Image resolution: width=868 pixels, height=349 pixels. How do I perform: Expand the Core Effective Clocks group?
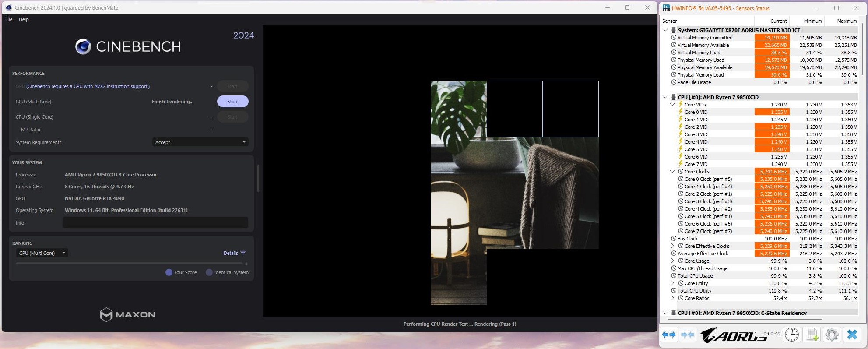(x=672, y=246)
